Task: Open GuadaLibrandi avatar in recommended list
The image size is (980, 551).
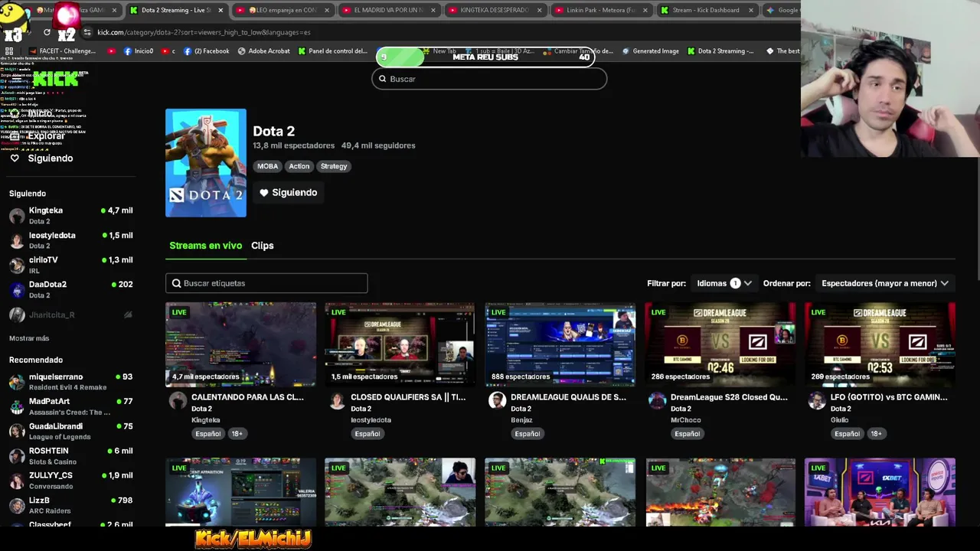Action: click(x=17, y=432)
